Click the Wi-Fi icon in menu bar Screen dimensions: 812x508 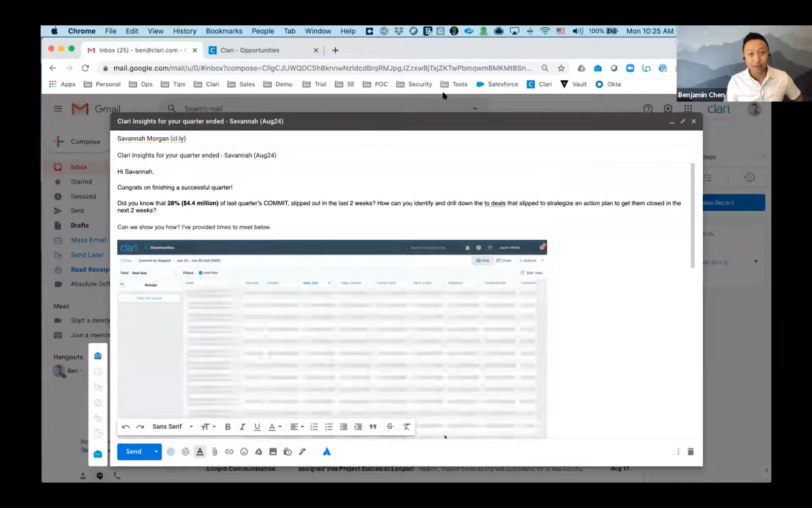pyautogui.click(x=545, y=31)
